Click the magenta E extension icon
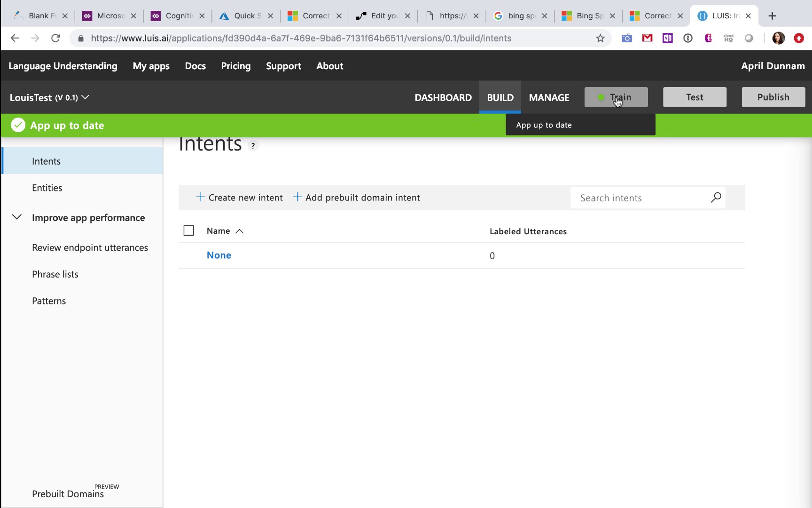The height and width of the screenshot is (508, 812). pyautogui.click(x=708, y=38)
